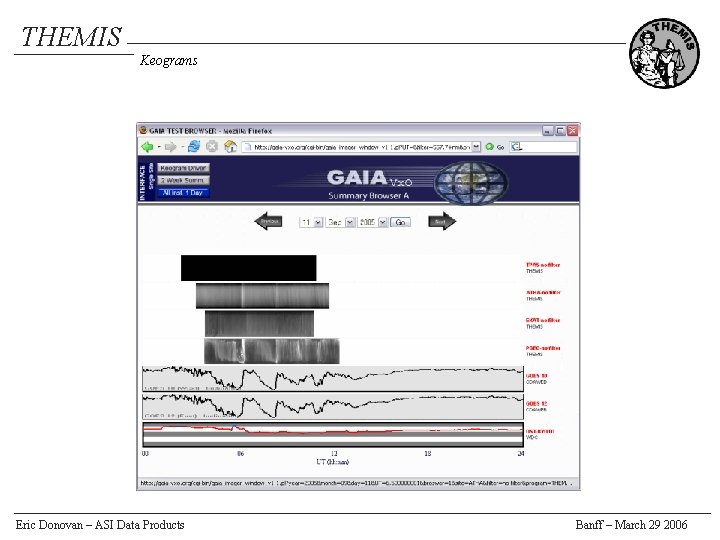Click the search engine icon in the search box

[516, 147]
